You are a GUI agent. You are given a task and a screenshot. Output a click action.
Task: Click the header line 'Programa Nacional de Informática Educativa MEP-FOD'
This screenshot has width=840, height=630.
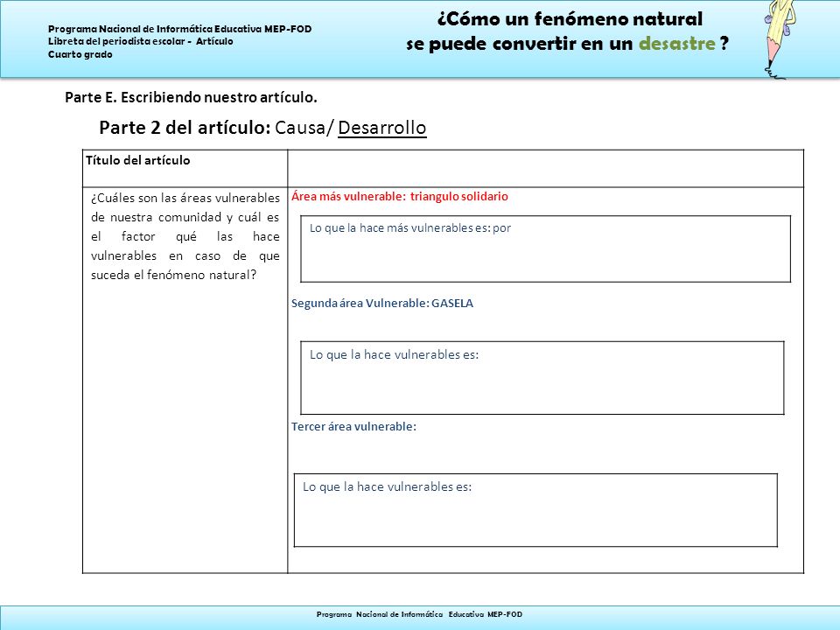(x=180, y=29)
